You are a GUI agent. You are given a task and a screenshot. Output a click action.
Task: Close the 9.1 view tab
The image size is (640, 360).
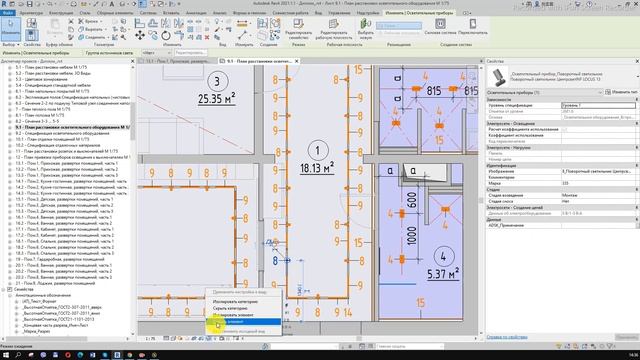[297, 61]
